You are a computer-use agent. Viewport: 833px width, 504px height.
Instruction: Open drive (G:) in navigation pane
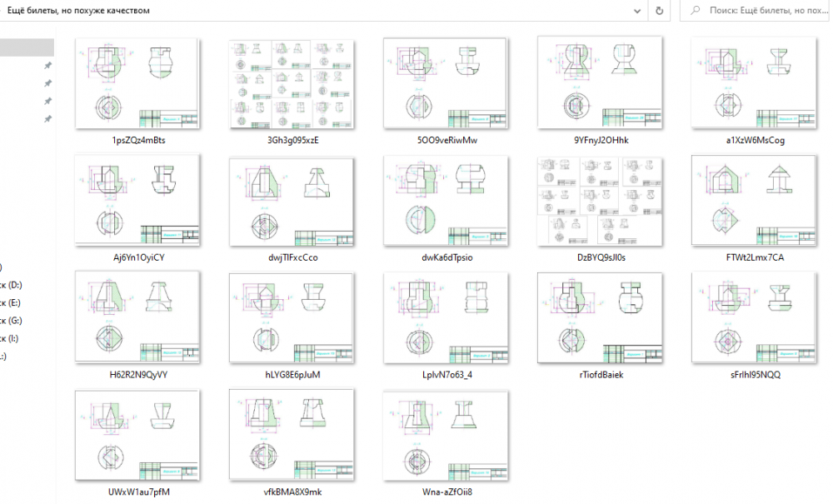tap(11, 321)
